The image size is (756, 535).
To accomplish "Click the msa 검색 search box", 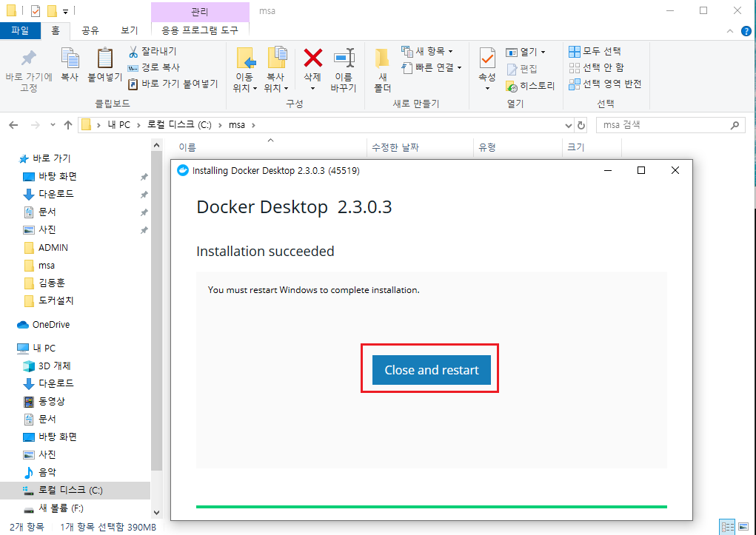I will [x=671, y=125].
